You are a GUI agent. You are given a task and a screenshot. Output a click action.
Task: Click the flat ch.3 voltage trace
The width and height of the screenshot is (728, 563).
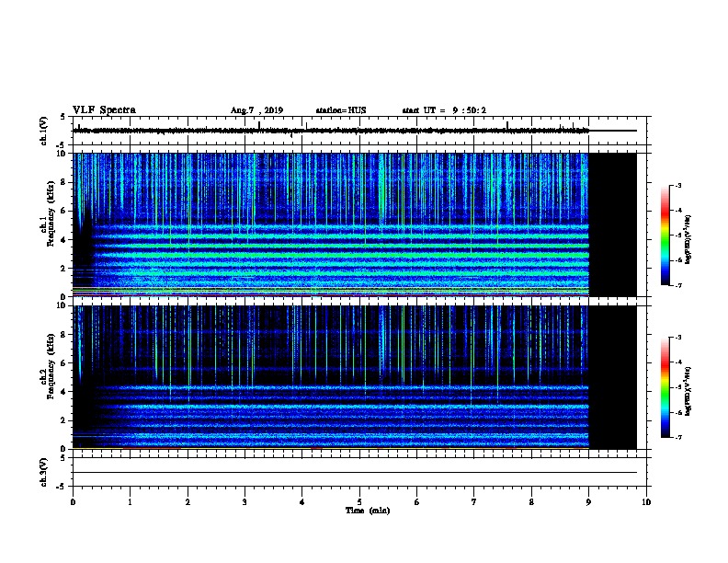[x=354, y=473]
